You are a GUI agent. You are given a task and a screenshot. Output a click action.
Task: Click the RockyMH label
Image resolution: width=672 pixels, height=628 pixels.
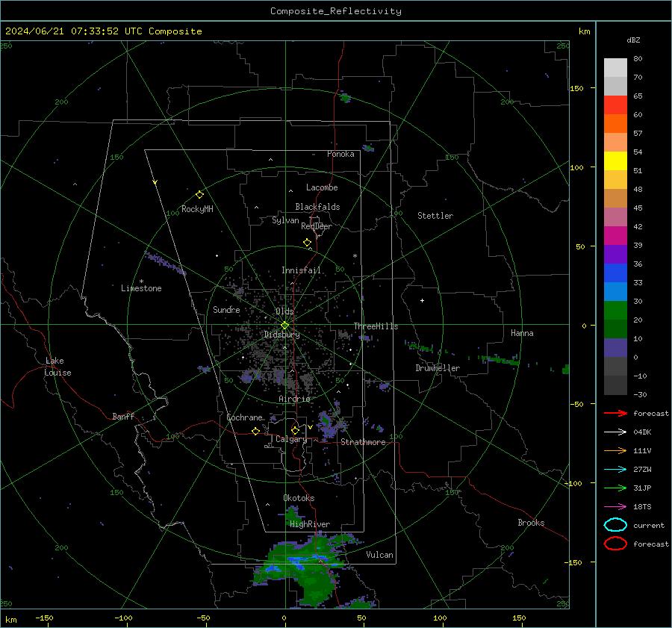(197, 209)
